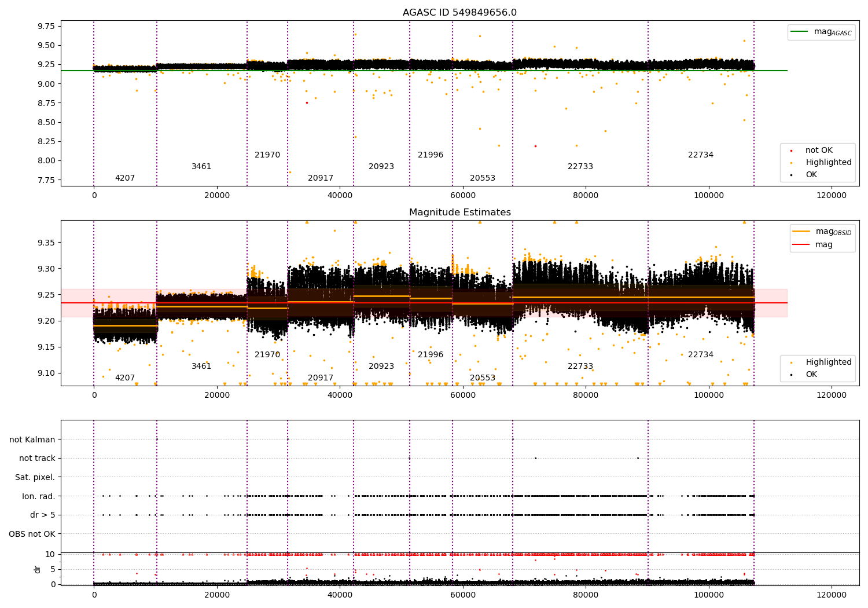Screen dimensions: 868x608
Task: Click obsid label 20553 in Magnitude Estimates plot
Action: pos(483,378)
